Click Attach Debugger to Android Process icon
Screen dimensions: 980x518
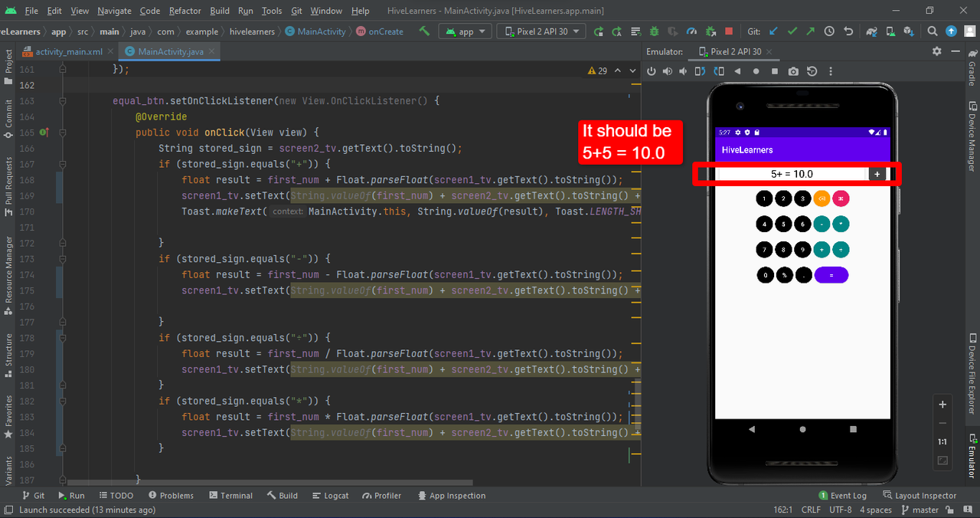pos(710,31)
